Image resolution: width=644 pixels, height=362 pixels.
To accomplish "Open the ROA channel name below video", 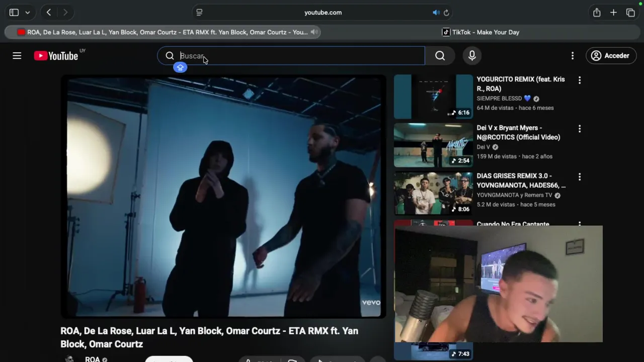I will point(93,359).
